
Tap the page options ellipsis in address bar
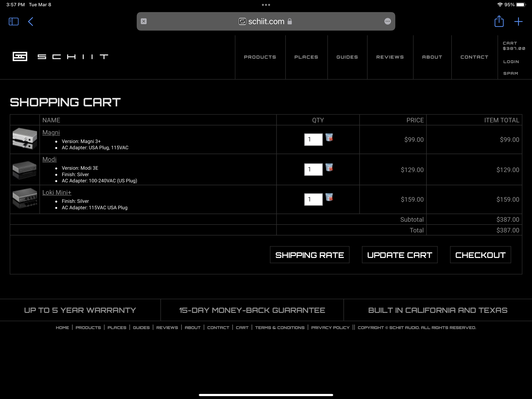pos(388,21)
